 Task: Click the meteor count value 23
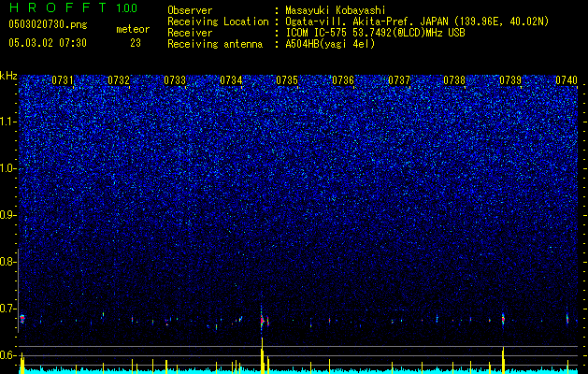click(x=136, y=43)
